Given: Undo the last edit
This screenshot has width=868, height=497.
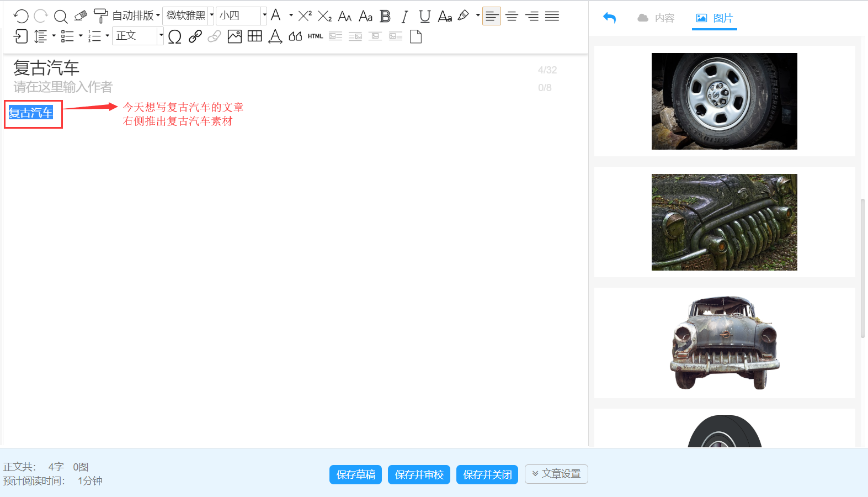Looking at the screenshot, I should pyautogui.click(x=20, y=16).
